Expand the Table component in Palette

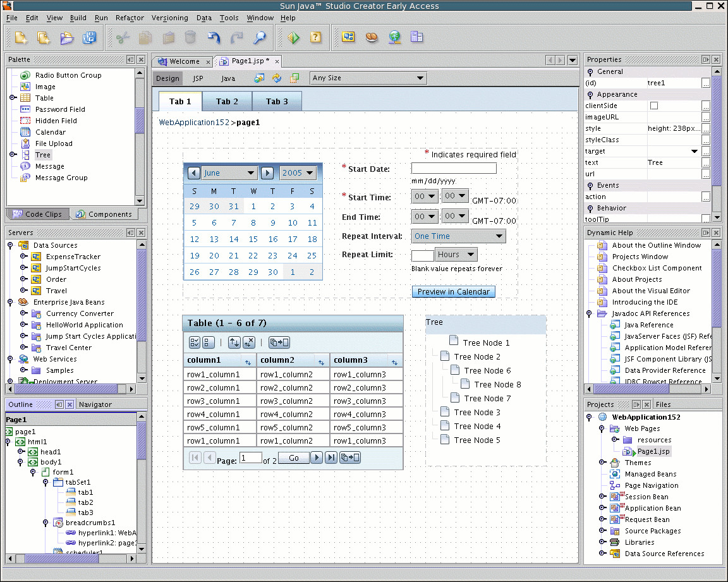pos(13,97)
